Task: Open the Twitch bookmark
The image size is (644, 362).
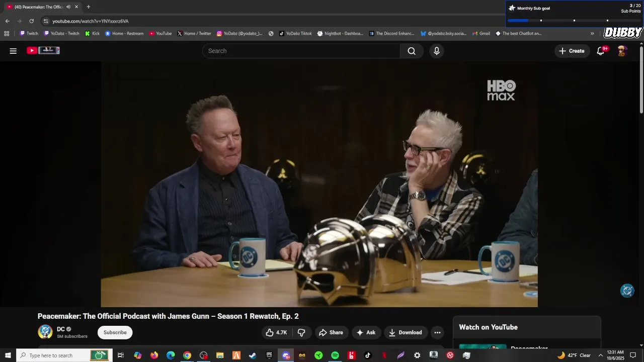Action: point(29,34)
